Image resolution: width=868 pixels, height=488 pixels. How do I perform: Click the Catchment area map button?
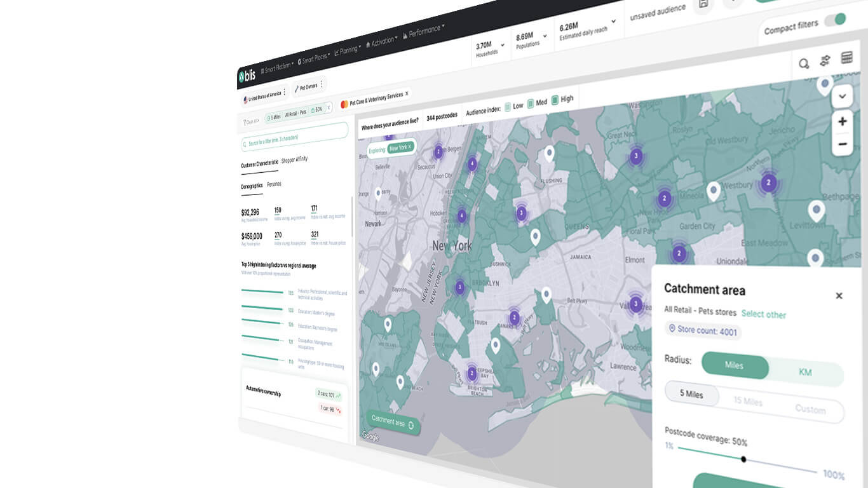pos(393,421)
